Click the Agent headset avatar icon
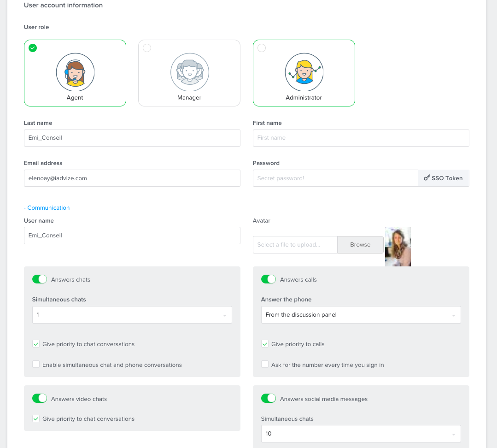The width and height of the screenshot is (497, 448). [75, 72]
